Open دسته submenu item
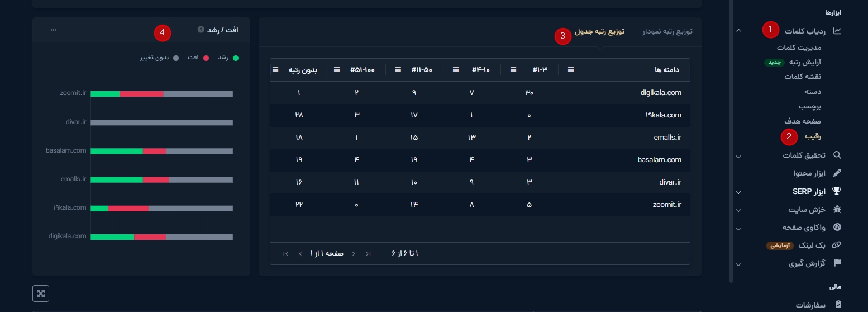 pyautogui.click(x=813, y=91)
